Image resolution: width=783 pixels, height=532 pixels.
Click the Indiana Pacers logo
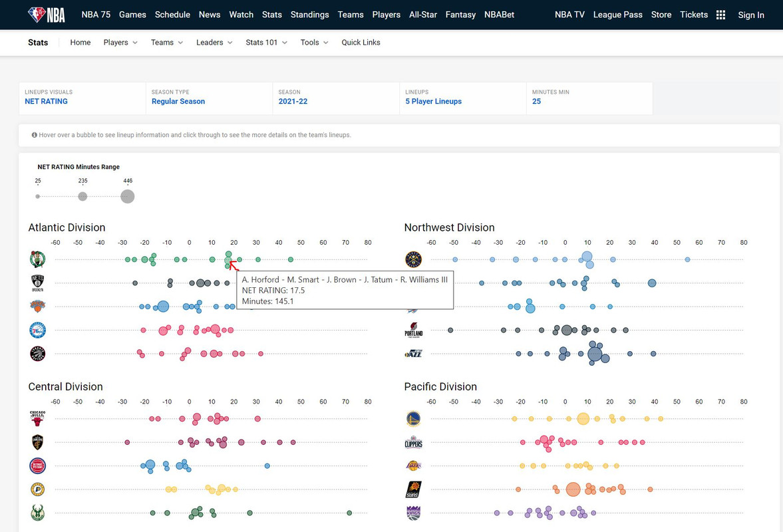pyautogui.click(x=37, y=489)
